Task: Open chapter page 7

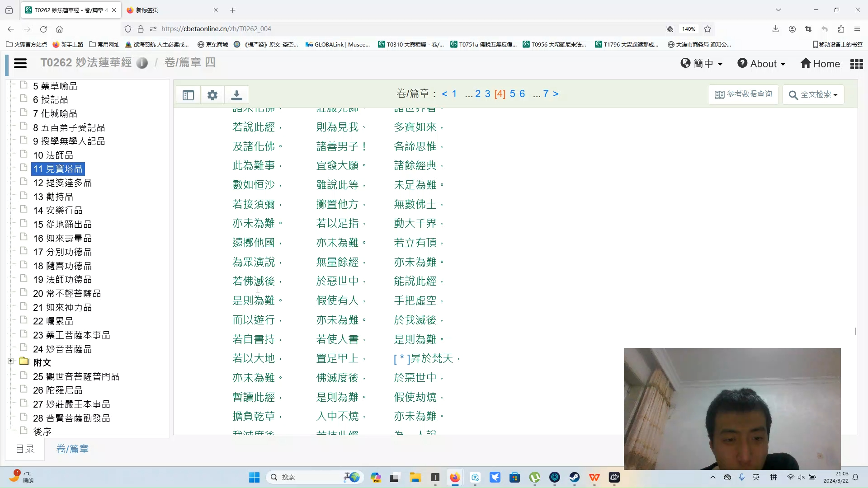Action: tap(546, 94)
